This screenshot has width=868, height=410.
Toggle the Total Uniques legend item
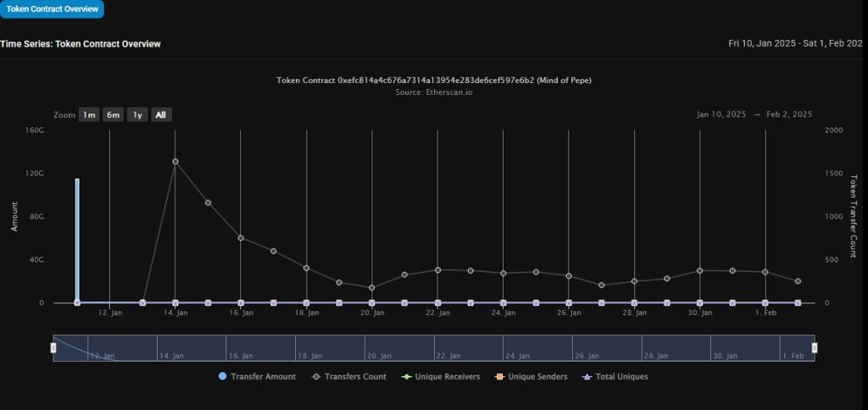[615, 376]
